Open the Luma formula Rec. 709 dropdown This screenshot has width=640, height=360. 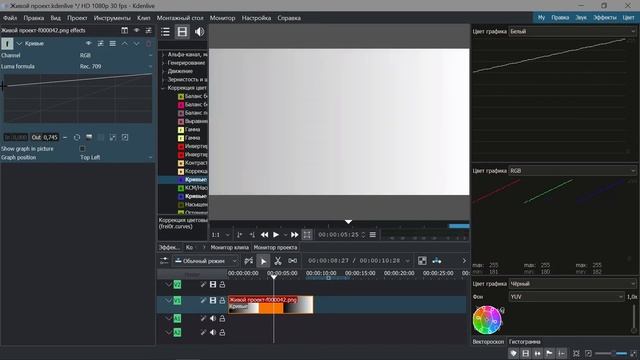click(116, 66)
